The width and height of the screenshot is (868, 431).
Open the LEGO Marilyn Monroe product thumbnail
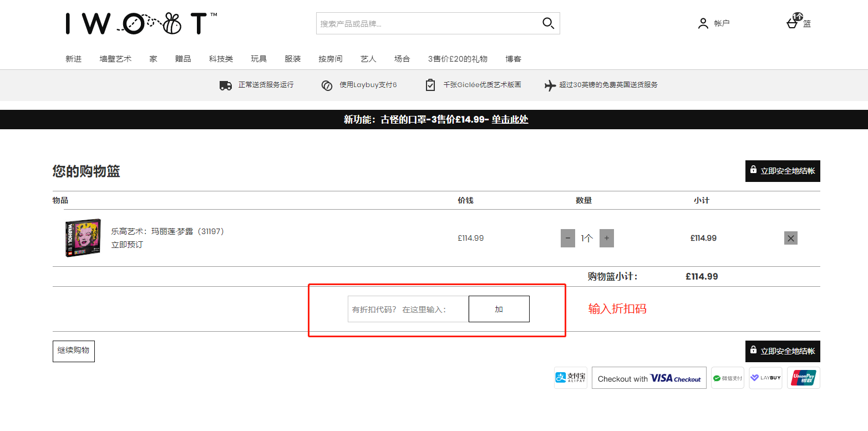(83, 237)
